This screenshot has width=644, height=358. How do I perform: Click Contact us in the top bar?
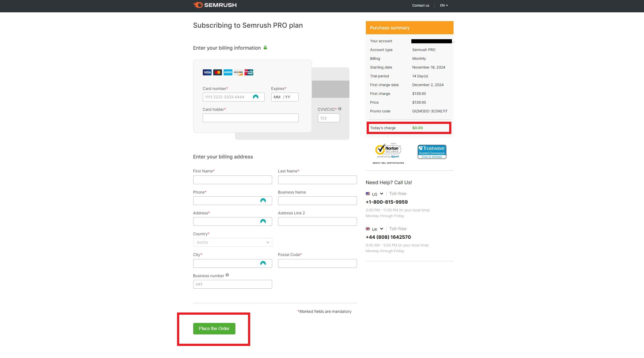click(420, 5)
